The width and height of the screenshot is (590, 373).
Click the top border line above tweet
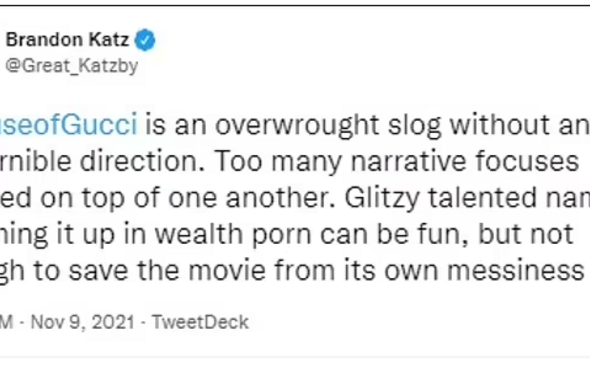click(295, 5)
